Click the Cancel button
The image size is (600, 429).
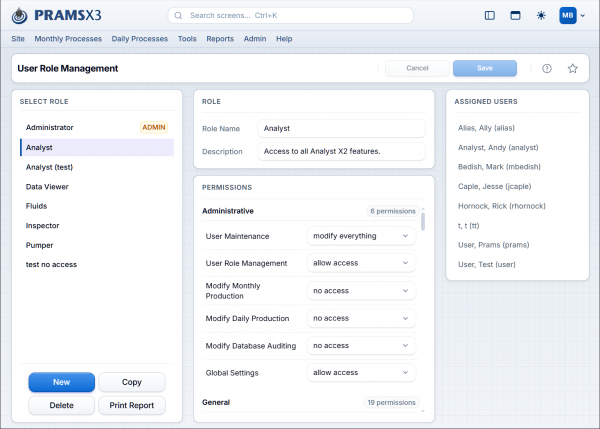click(417, 68)
